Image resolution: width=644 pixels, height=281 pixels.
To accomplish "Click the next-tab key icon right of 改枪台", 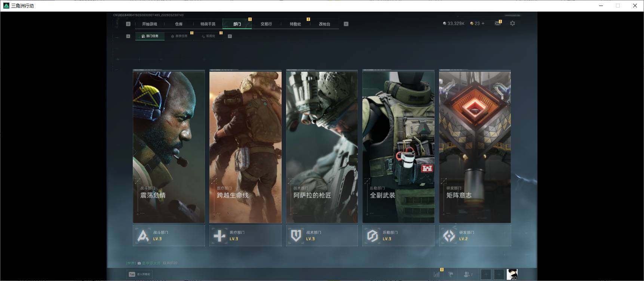I will 346,24.
